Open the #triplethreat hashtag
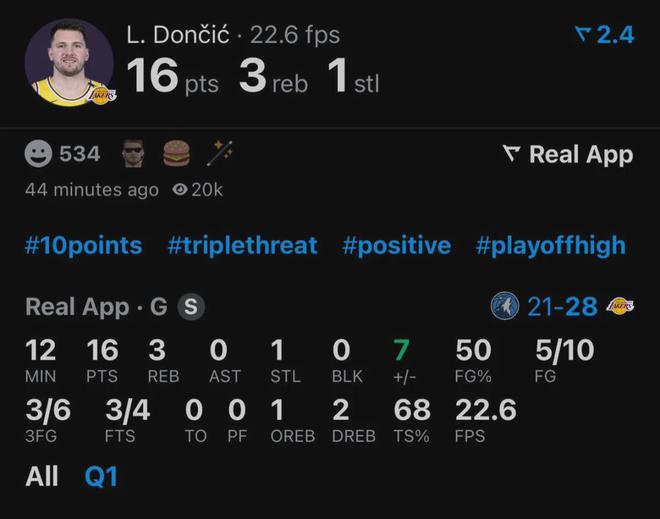Screen dimensions: 660x519 [242, 245]
